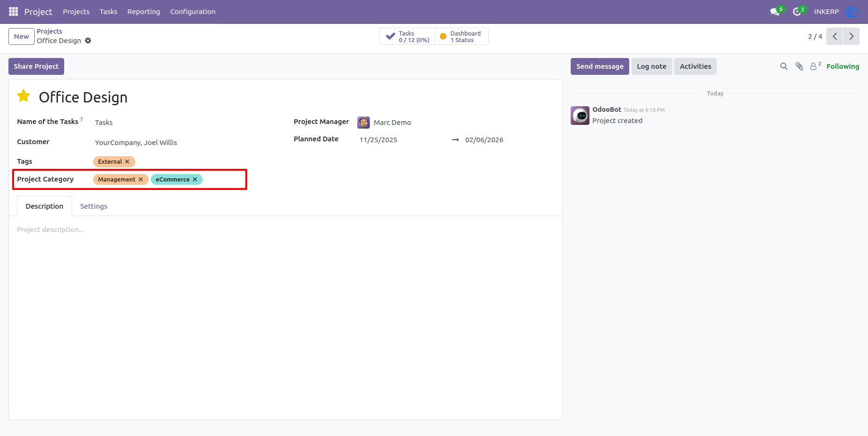Click the user avatar logo icon
Viewport: 868px width, 436px height.
click(852, 12)
